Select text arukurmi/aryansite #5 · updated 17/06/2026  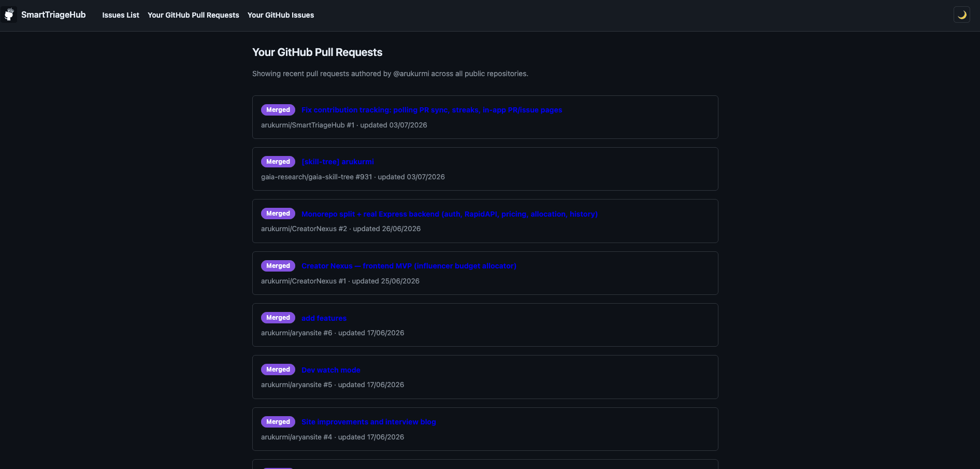(x=333, y=385)
